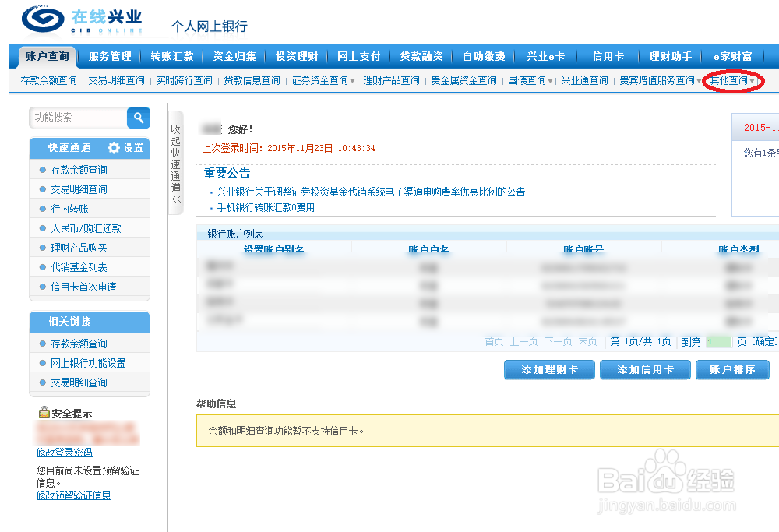Click the 添加信用卡 button
Viewport: 779px width, 532px height.
click(645, 369)
